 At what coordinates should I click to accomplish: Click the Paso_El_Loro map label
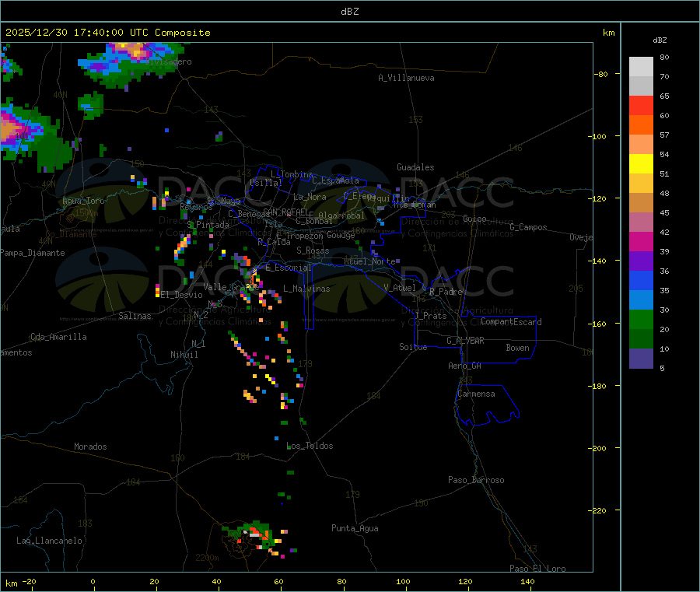pos(538,569)
